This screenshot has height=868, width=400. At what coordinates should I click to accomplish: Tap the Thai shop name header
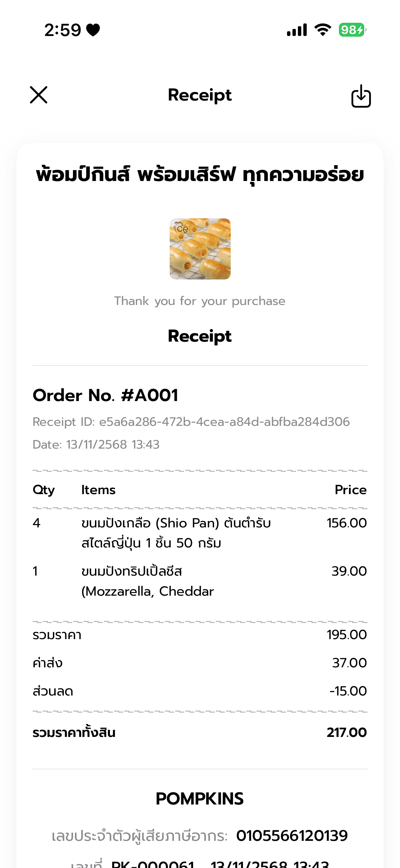pyautogui.click(x=200, y=175)
